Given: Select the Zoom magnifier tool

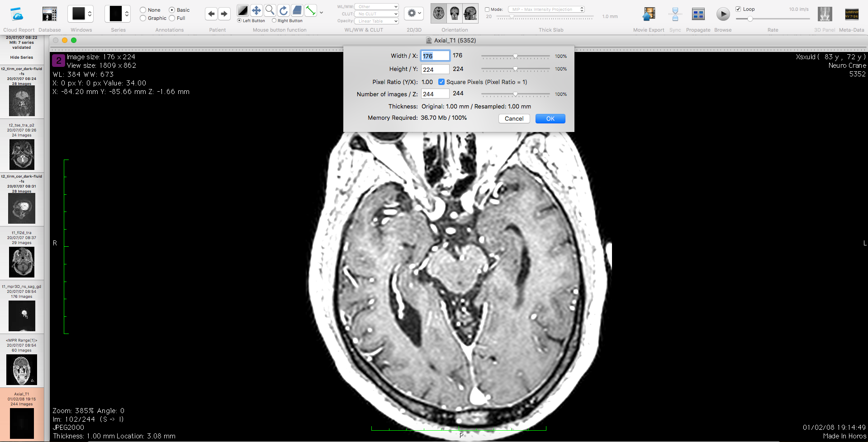Looking at the screenshot, I should click(270, 11).
